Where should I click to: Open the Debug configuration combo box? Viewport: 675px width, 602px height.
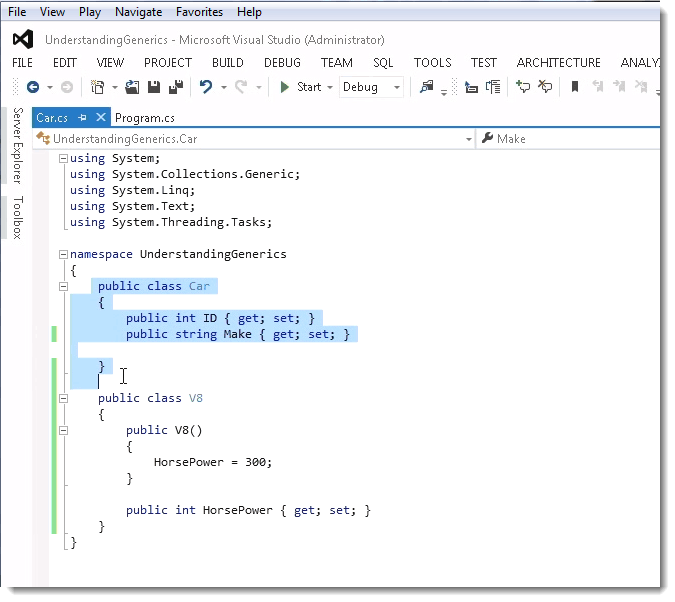372,87
